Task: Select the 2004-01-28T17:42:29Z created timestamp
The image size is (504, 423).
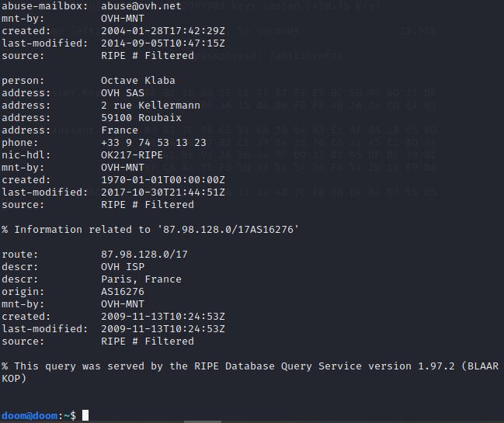Action: [163, 30]
